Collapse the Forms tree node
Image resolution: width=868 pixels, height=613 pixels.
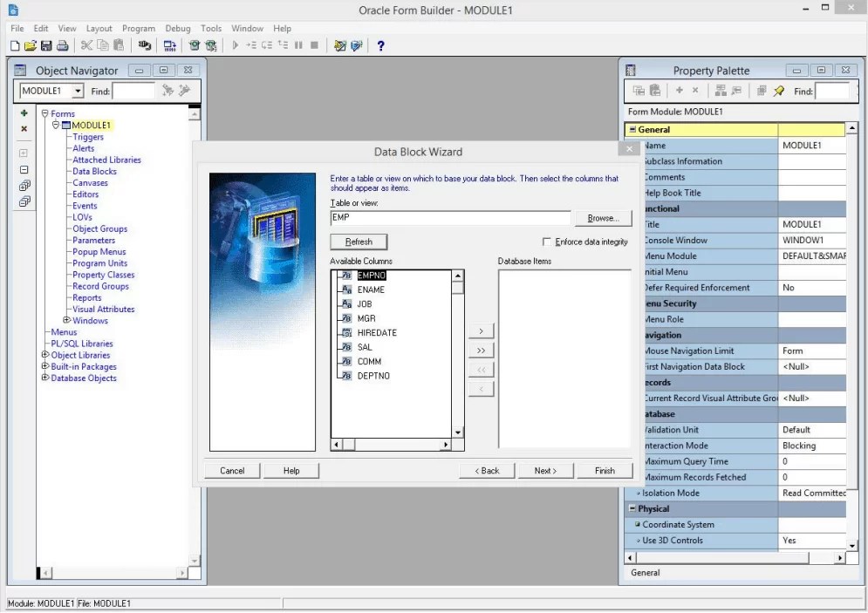coord(44,113)
